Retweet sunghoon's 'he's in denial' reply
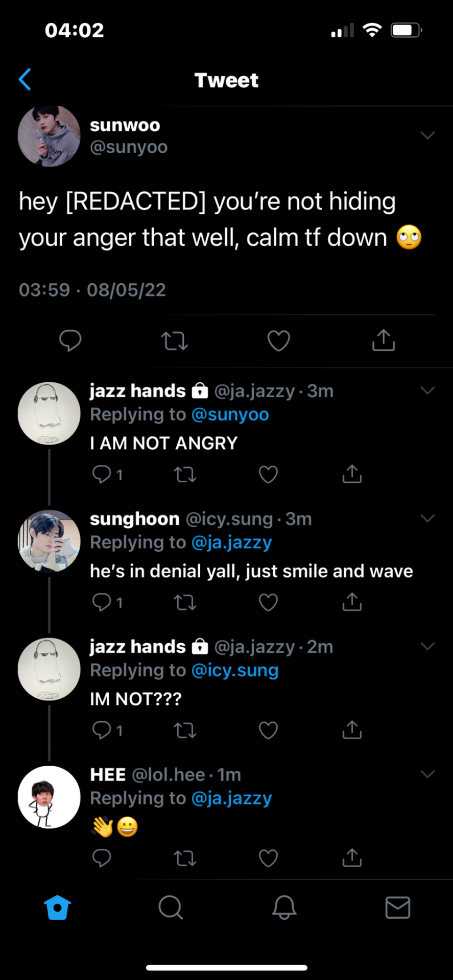453x980 pixels. [185, 603]
